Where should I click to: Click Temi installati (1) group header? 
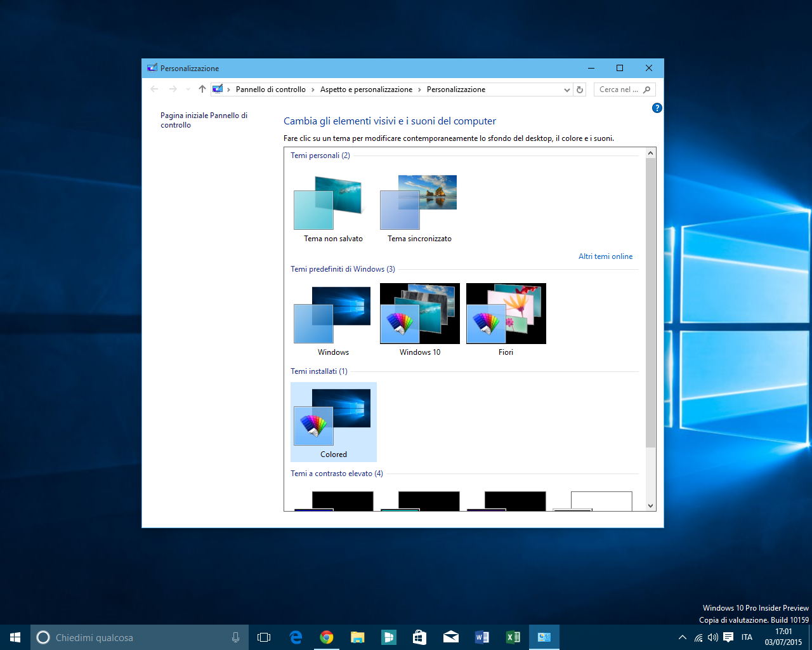[x=319, y=371]
